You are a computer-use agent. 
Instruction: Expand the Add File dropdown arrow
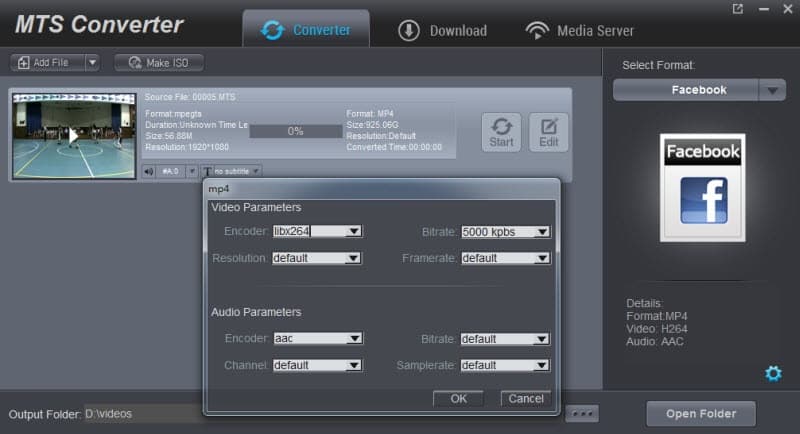(x=92, y=63)
